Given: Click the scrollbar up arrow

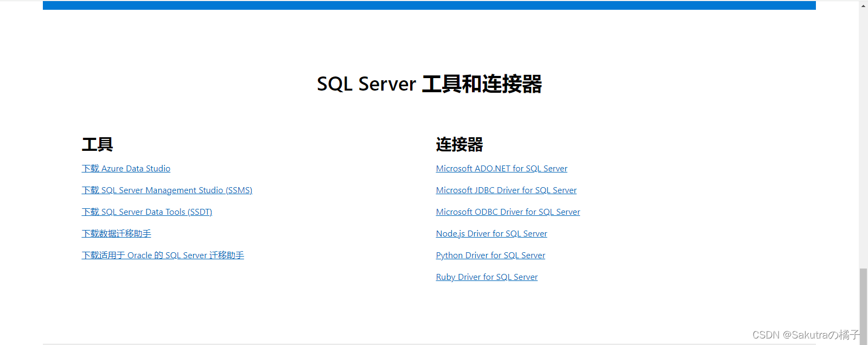Looking at the screenshot, I should click(863, 5).
